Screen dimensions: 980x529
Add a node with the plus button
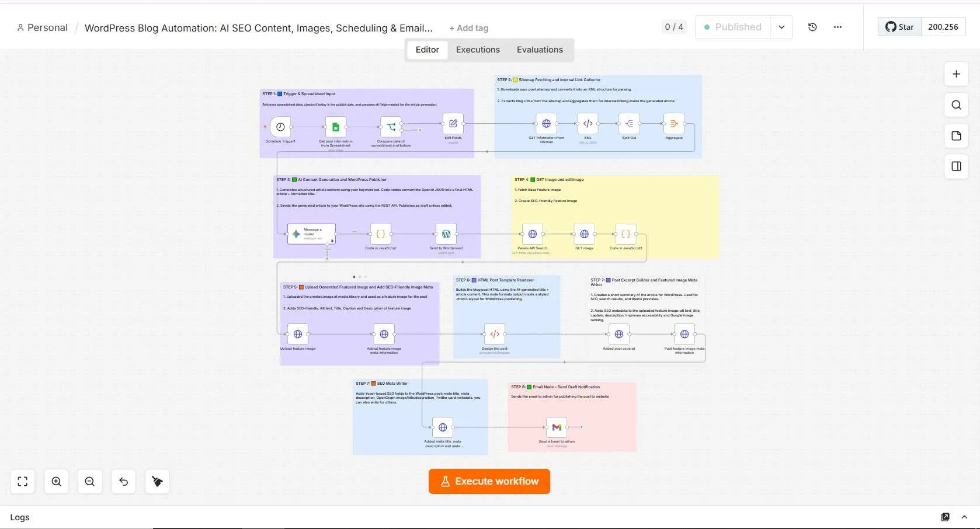point(956,74)
